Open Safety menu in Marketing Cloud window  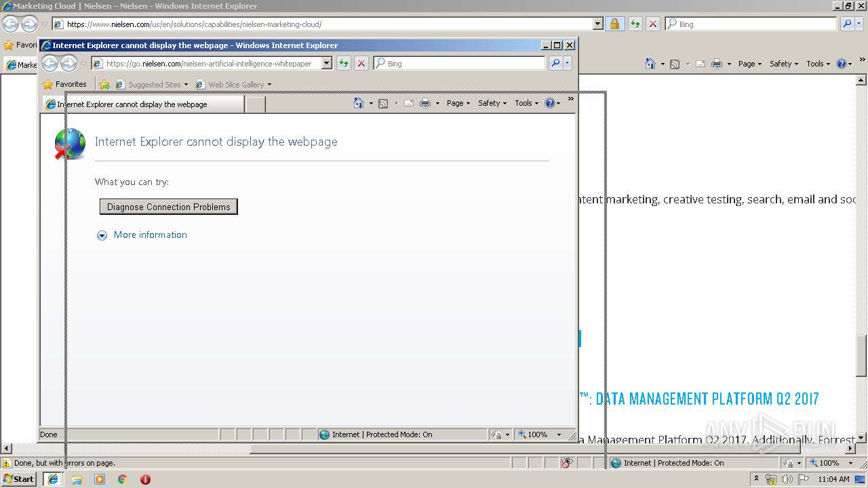click(784, 64)
